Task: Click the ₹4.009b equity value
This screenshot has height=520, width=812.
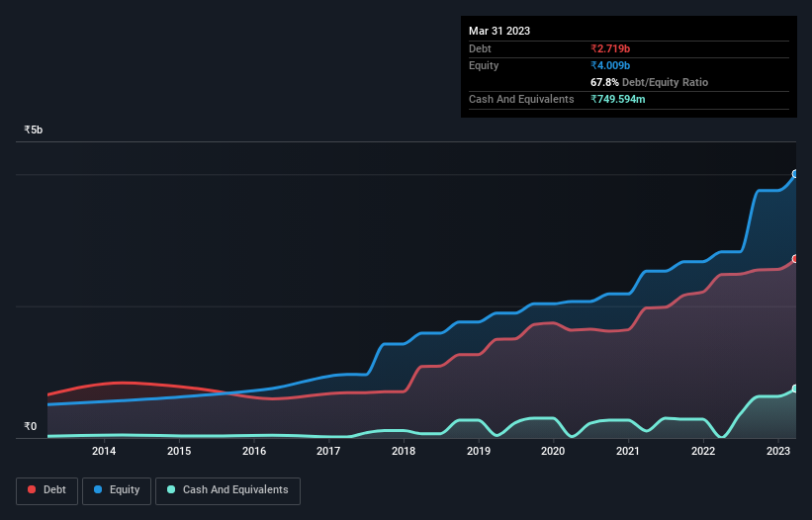Action: point(610,65)
